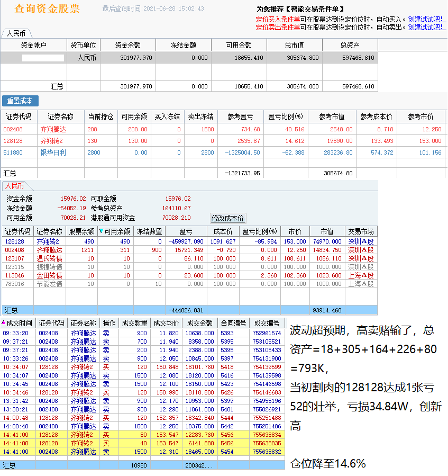Select the 金田转债 row
448x476 pixels.
click(x=189, y=276)
